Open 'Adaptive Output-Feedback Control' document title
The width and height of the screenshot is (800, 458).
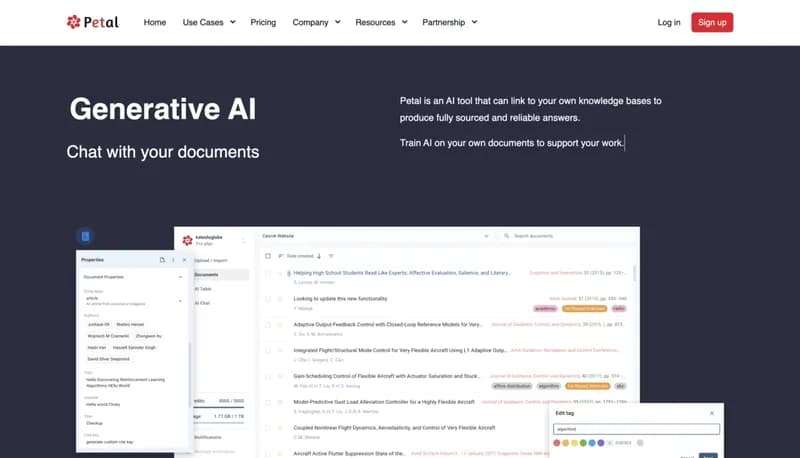coord(388,324)
